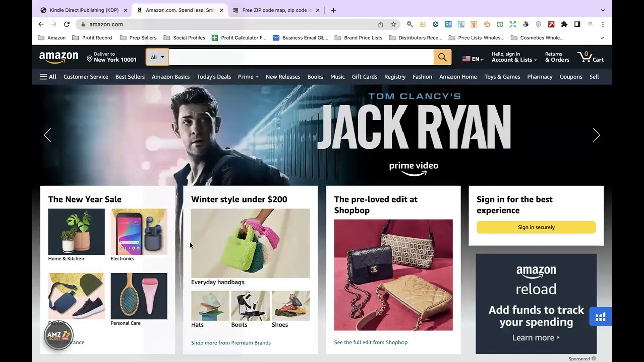644x362 pixels.
Task: Click the colorful pinwheel extension icon
Action: 525,24
